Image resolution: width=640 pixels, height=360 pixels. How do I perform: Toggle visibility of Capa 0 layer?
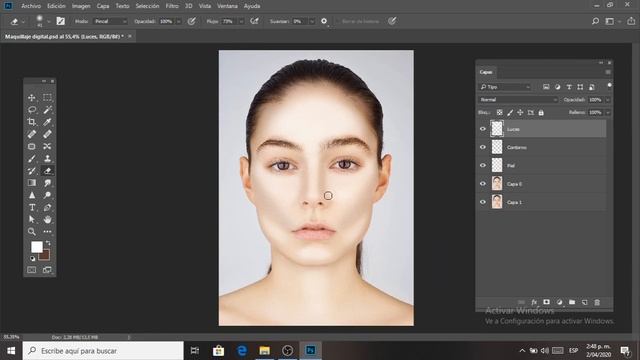click(x=483, y=184)
